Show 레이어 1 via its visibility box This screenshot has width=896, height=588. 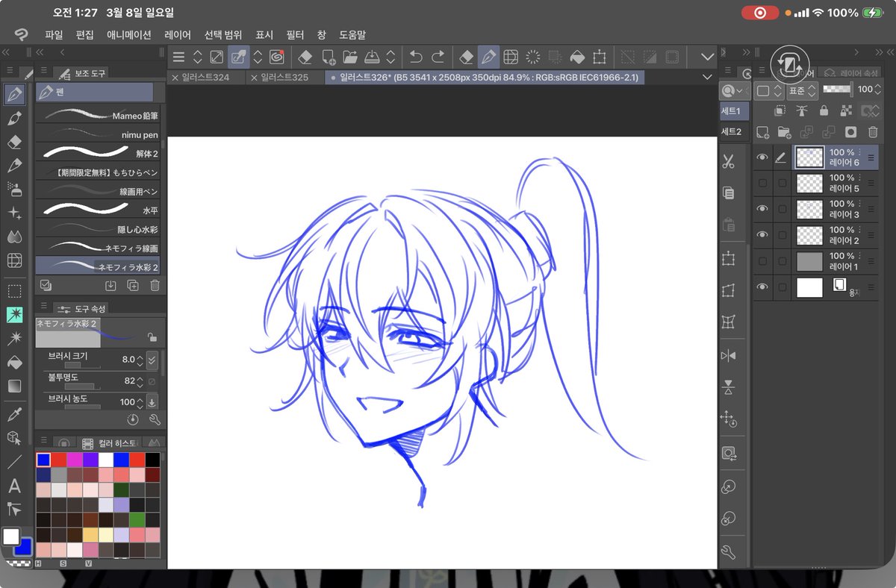coord(762,261)
